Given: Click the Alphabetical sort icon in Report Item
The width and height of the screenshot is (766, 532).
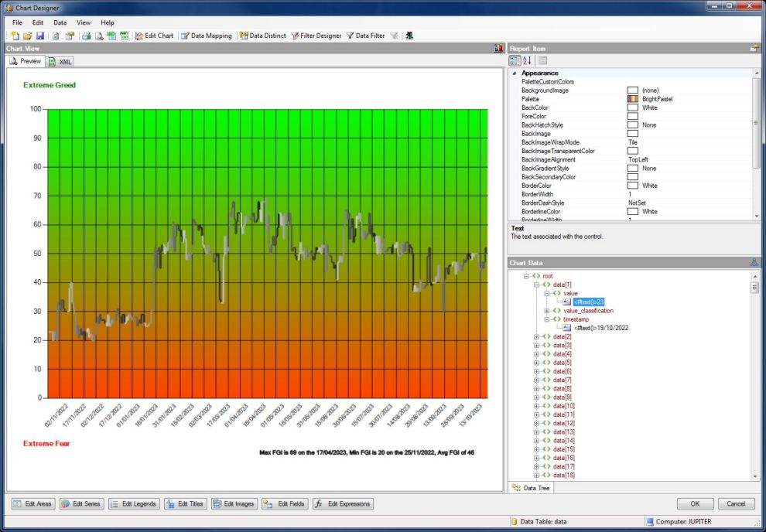Looking at the screenshot, I should tap(527, 60).
